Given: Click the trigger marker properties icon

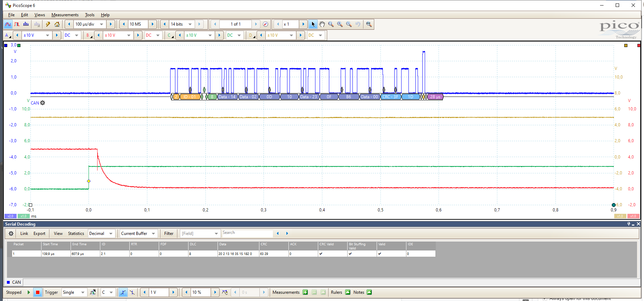Looking at the screenshot, I should [x=225, y=292].
